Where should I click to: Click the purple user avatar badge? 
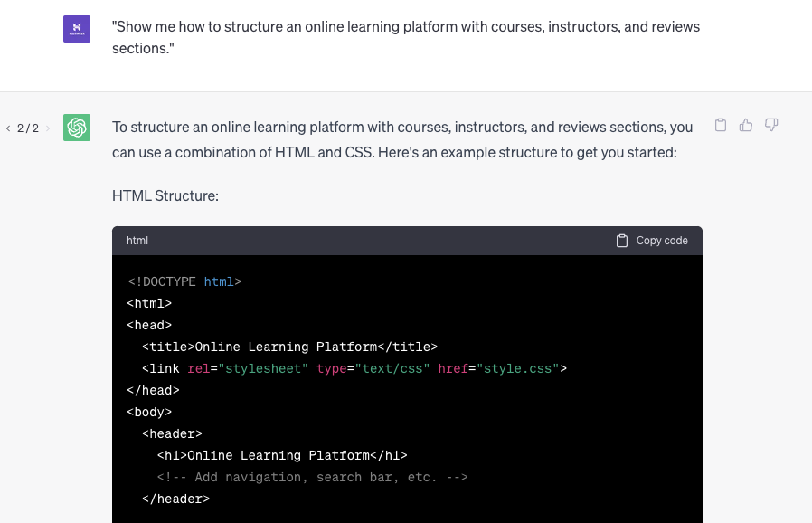pos(77,28)
